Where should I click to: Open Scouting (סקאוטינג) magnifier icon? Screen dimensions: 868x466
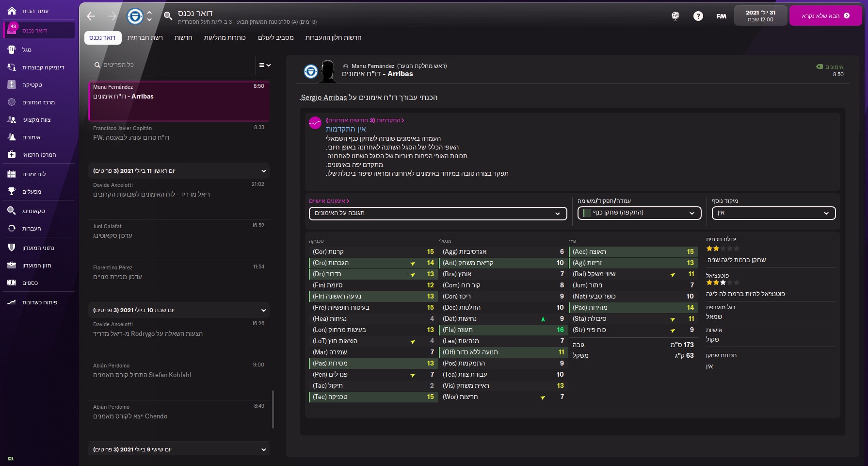coord(12,211)
